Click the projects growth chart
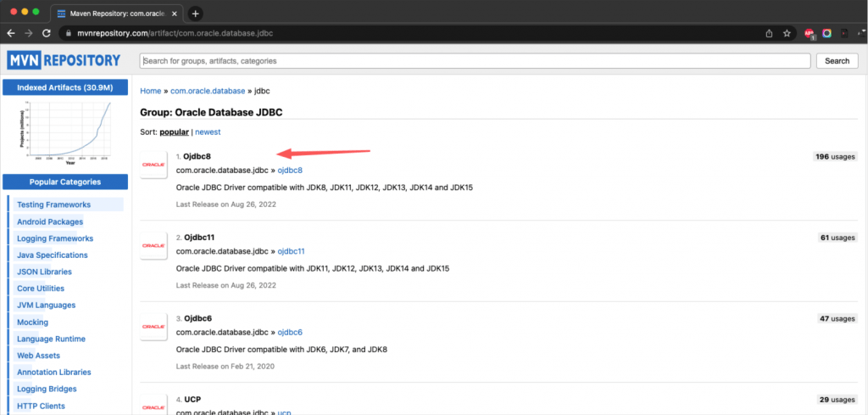The height and width of the screenshot is (415, 868). (x=65, y=132)
